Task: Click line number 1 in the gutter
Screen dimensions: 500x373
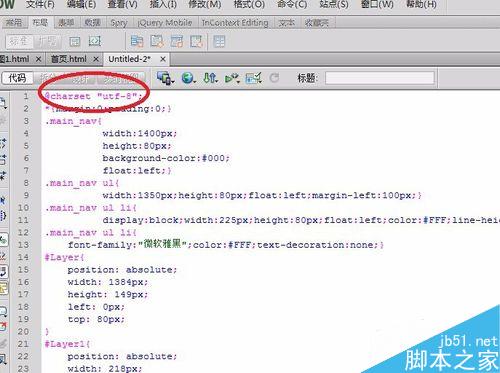Action: [26, 96]
